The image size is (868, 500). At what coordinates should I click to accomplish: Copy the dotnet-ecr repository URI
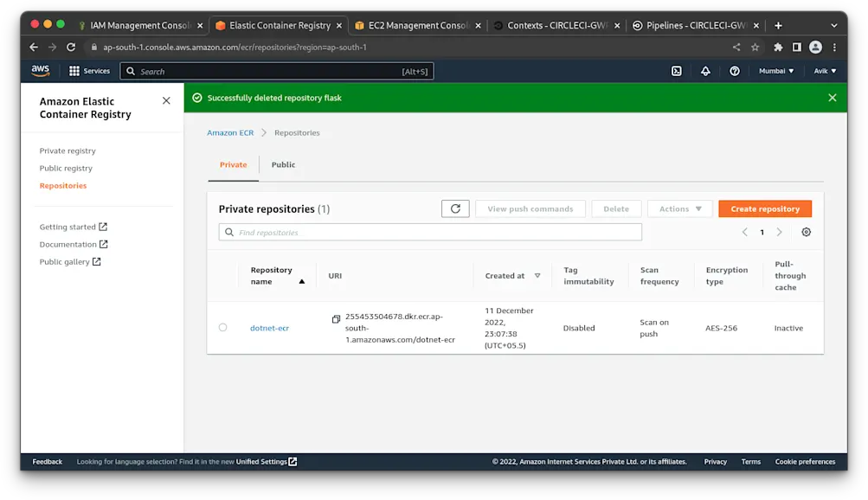336,319
